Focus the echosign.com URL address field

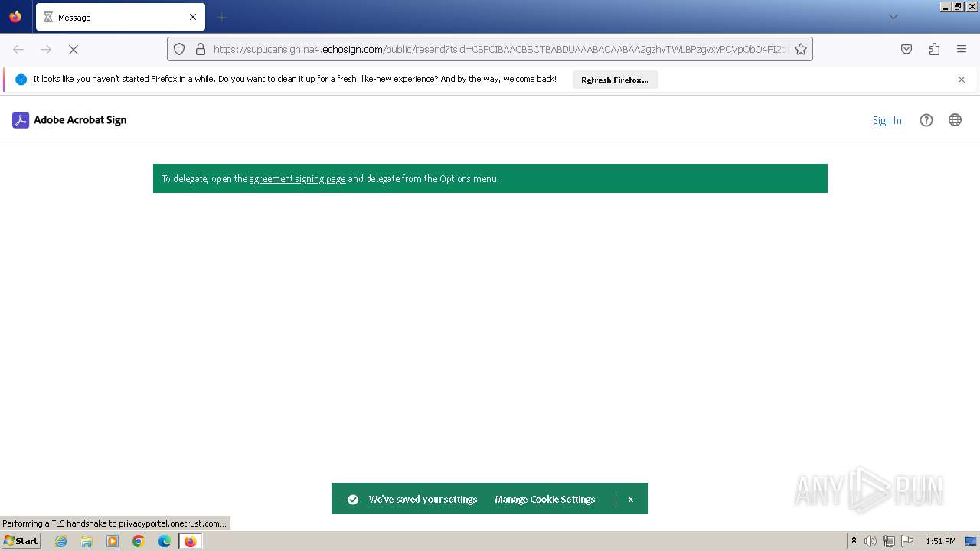(x=499, y=49)
